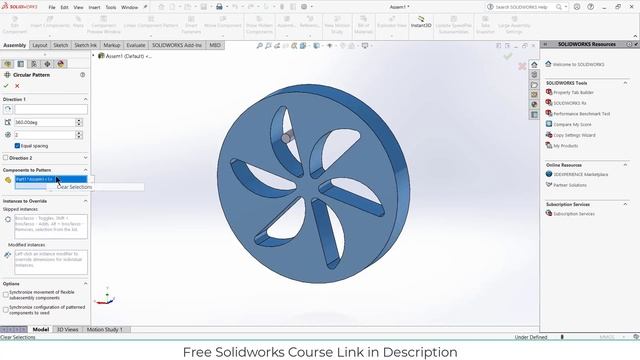Viewport: 640px width, 360px height.
Task: Enable Direction 2 checkbox
Action: pos(5,158)
